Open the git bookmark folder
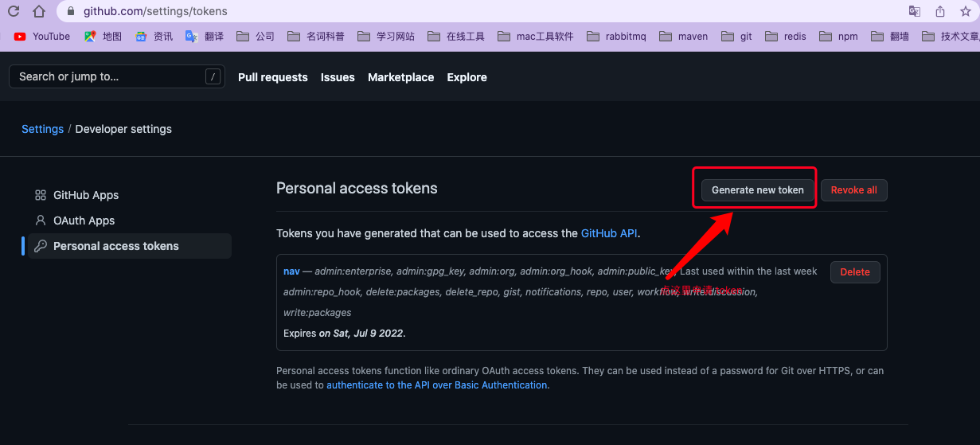 tap(736, 36)
